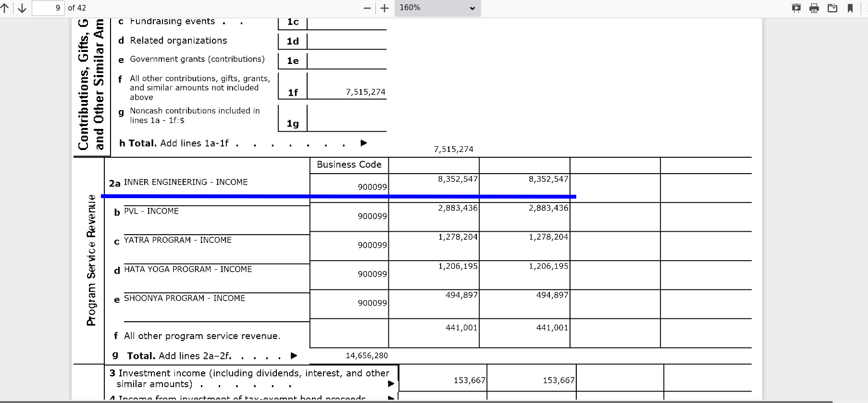Go to next page with down arrow
This screenshot has height=403, width=868.
pyautogui.click(x=22, y=8)
